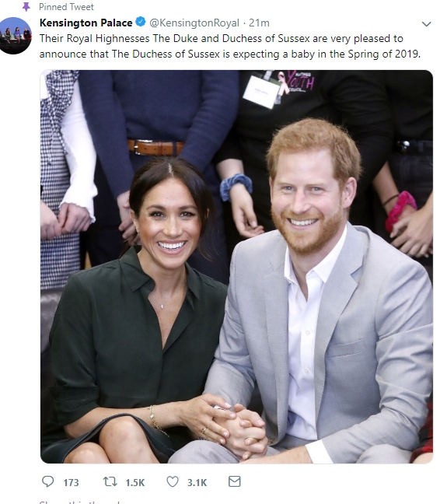Click the purple pin icon above the tweet
The width and height of the screenshot is (440, 504).
(x=26, y=6)
